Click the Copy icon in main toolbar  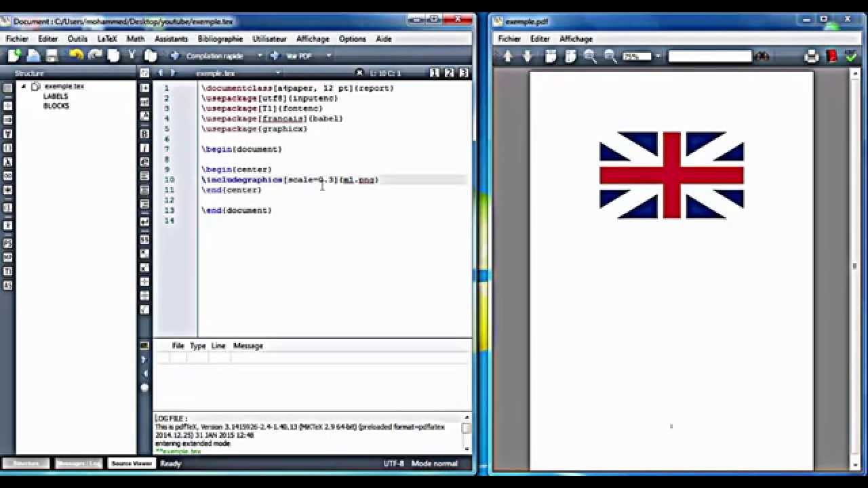click(114, 56)
